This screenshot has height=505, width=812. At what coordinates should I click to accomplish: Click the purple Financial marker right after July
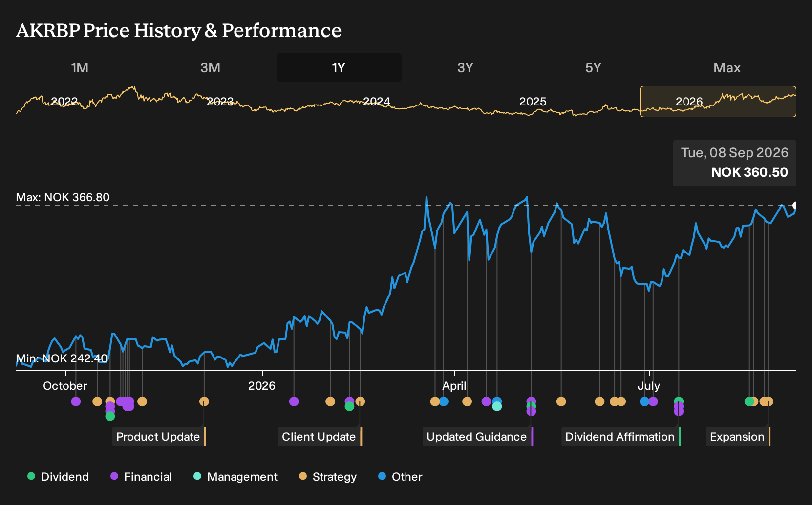(x=653, y=401)
